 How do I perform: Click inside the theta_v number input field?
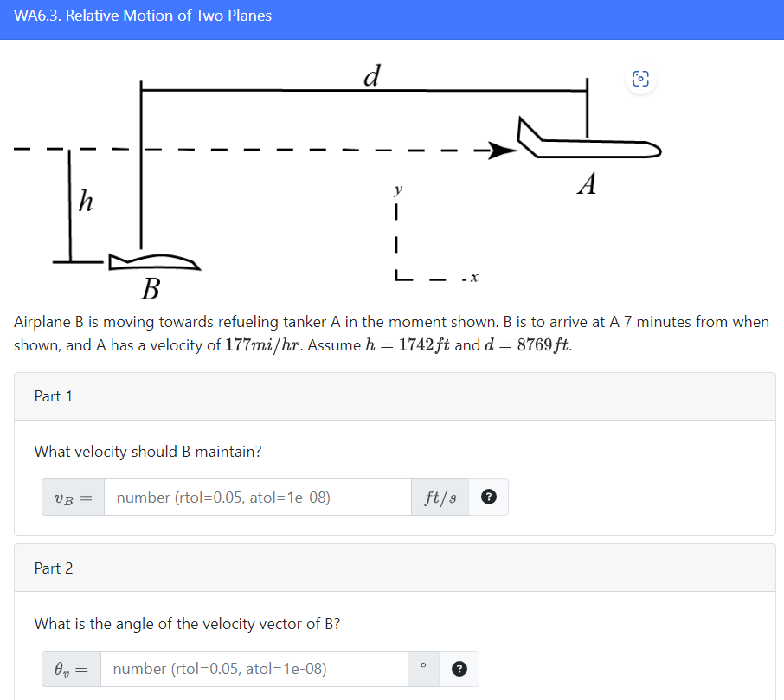pos(254,669)
